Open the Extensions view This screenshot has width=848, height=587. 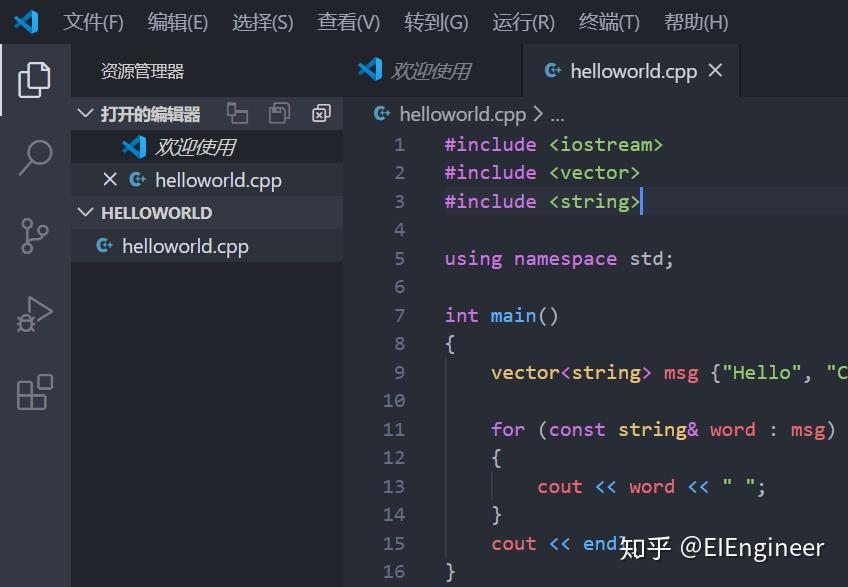[x=36, y=390]
